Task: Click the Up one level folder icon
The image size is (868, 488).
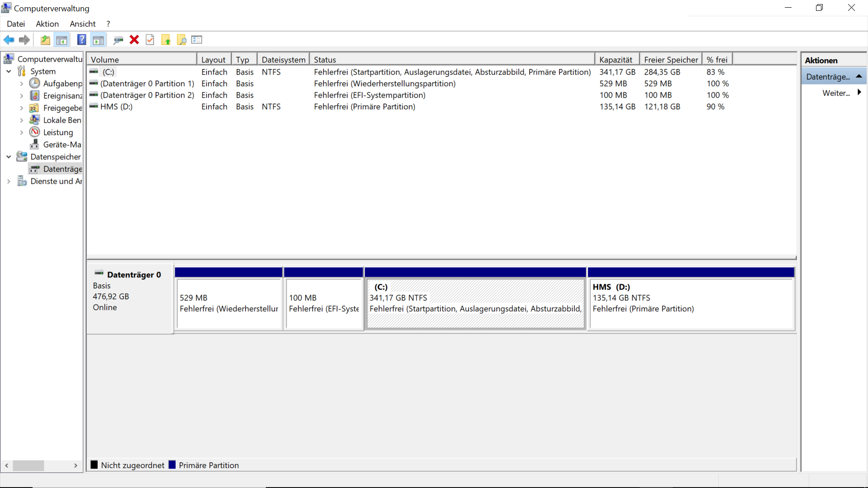Action: click(45, 40)
